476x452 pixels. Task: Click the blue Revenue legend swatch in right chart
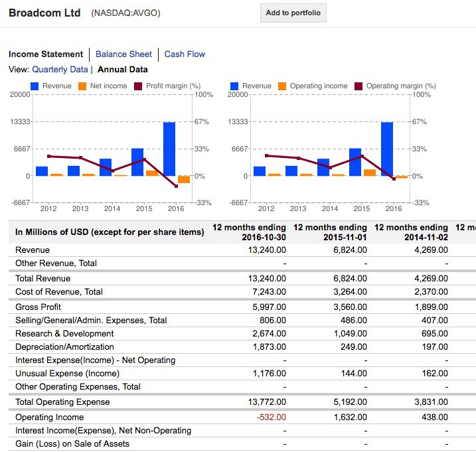click(234, 86)
